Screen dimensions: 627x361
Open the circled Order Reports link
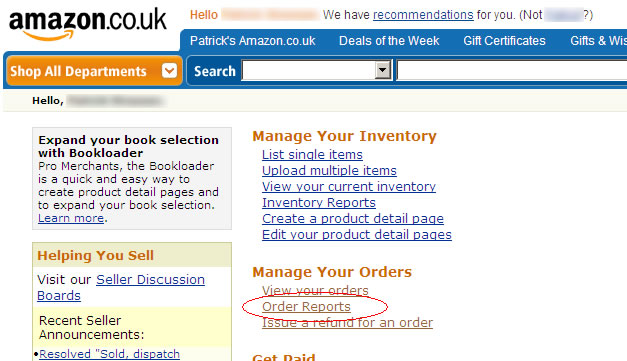[306, 307]
